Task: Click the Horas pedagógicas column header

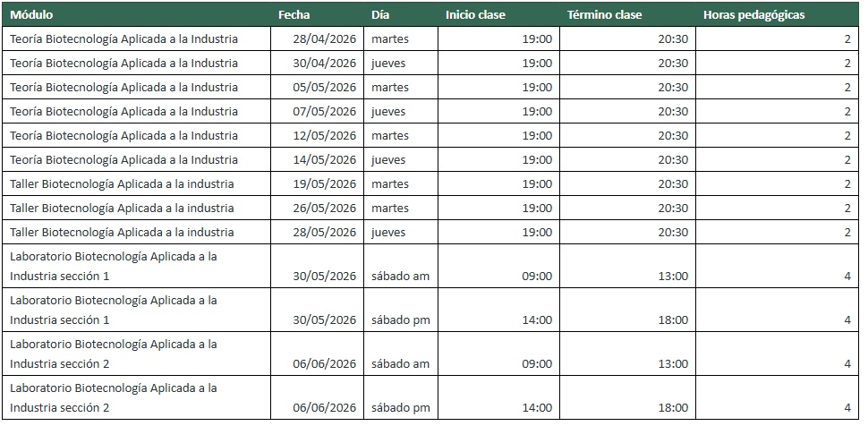Action: click(753, 15)
